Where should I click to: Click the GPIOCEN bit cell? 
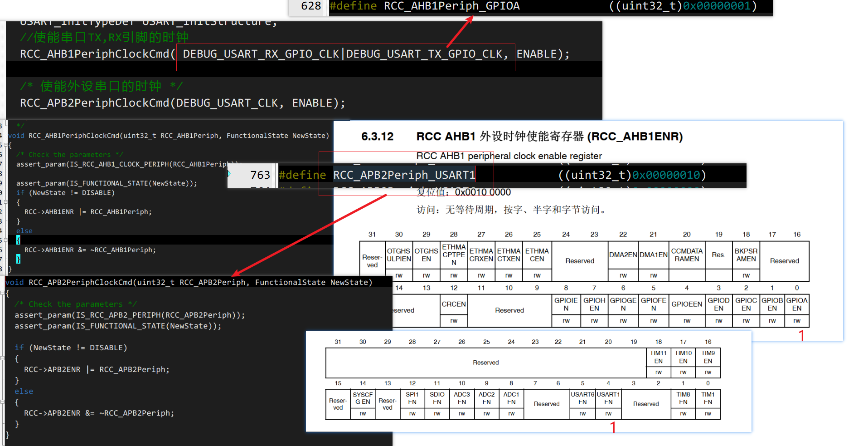746,304
